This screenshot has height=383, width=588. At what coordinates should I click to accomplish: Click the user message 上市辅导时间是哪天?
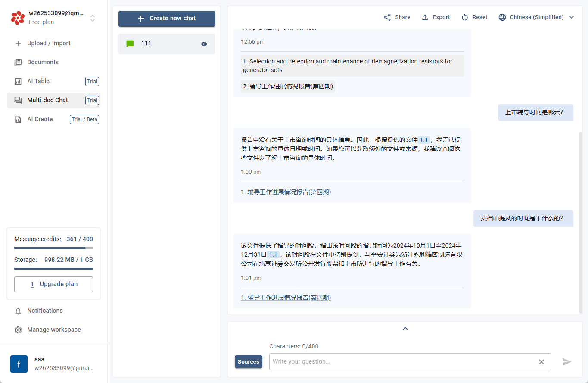click(x=535, y=113)
